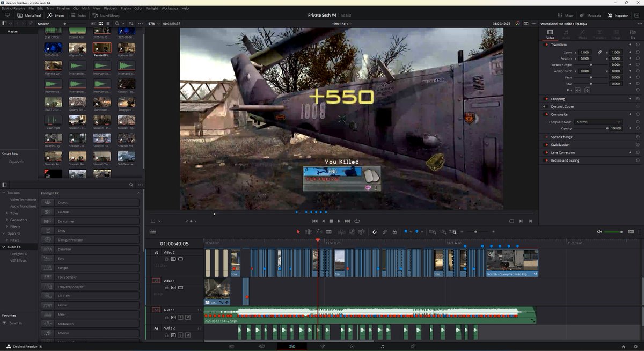
Task: Mute the Audio 1 track
Action: point(187,317)
